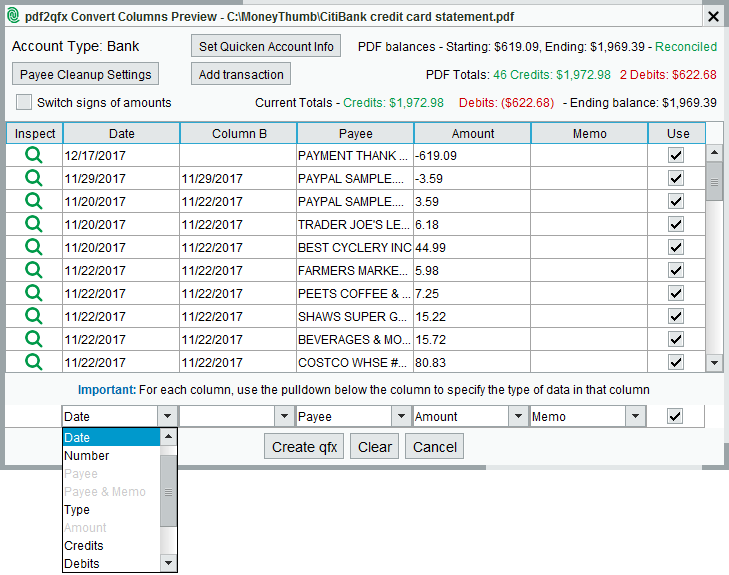
Task: Click the Add transaction button
Action: tap(241, 74)
